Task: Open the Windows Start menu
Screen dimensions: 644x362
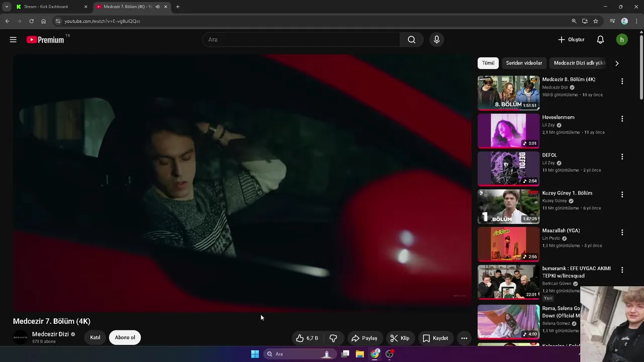Action: [255, 354]
